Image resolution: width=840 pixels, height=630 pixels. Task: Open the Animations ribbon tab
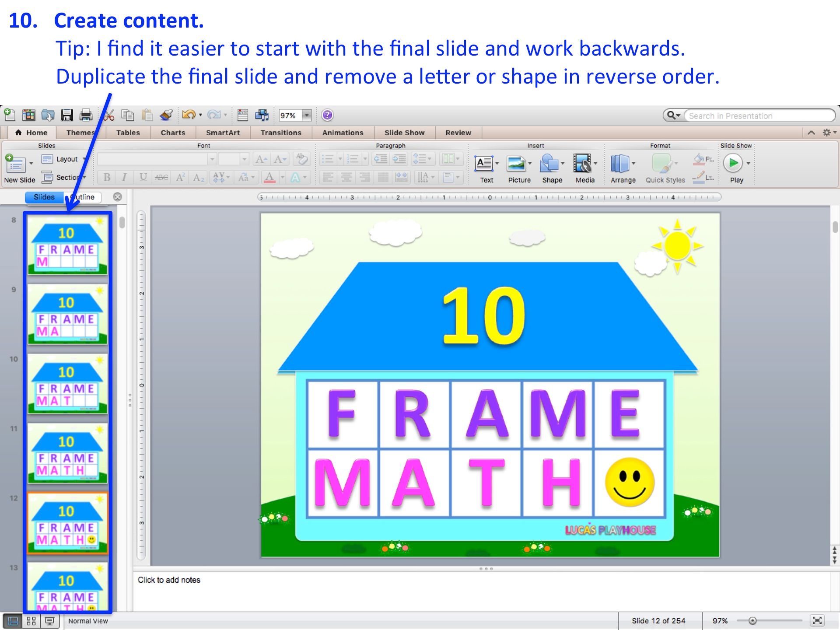click(343, 133)
